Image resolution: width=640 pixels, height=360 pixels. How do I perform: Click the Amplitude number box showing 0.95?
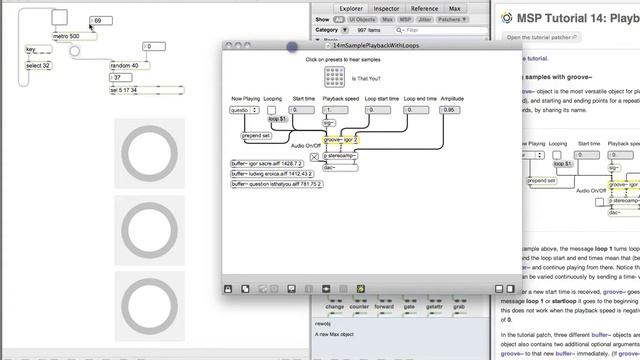[450, 110]
